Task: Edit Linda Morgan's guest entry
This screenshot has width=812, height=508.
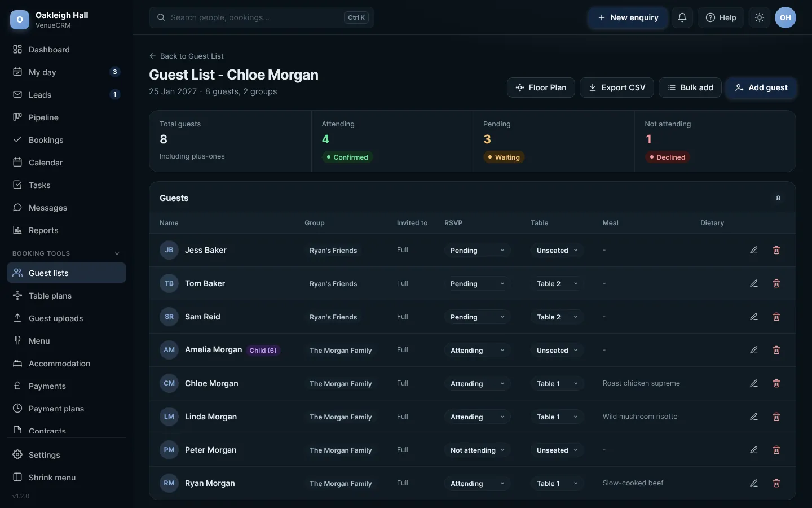Action: point(754,417)
